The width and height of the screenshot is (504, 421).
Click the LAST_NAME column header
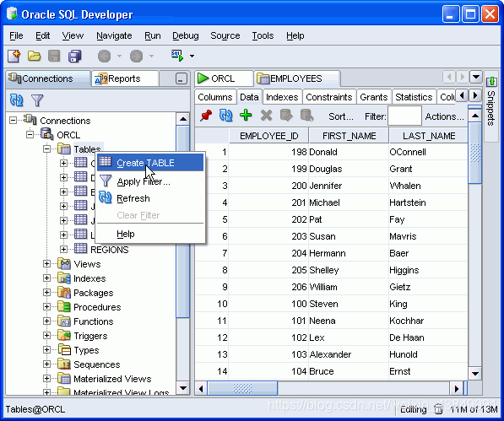coord(429,136)
